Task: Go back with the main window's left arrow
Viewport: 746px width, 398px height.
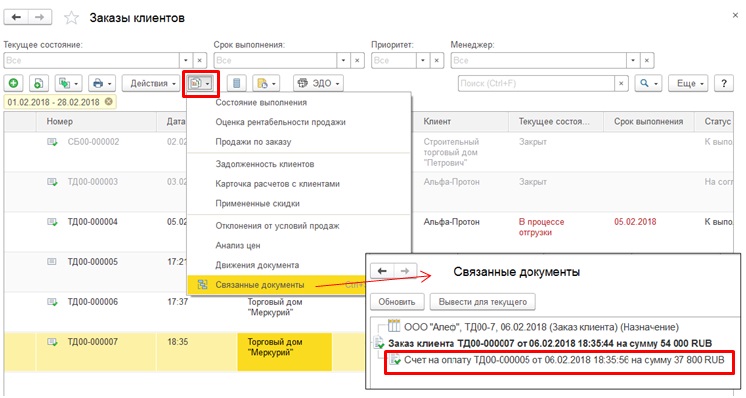Action: tap(16, 18)
